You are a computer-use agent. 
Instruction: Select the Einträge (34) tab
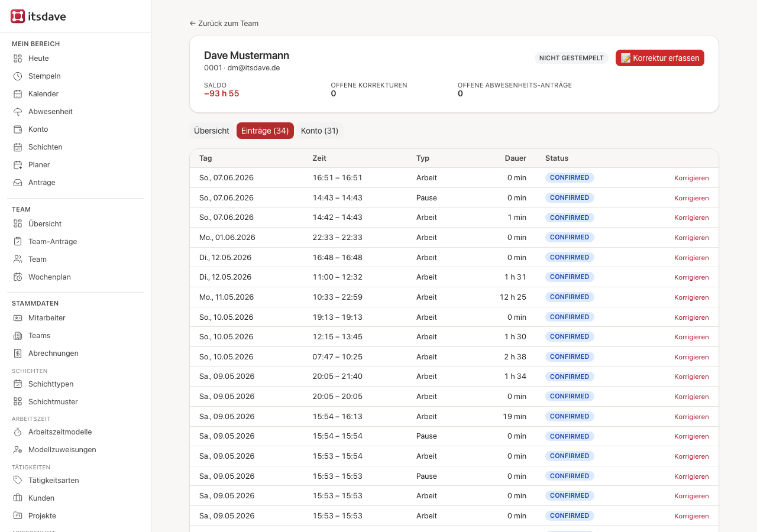[265, 131]
